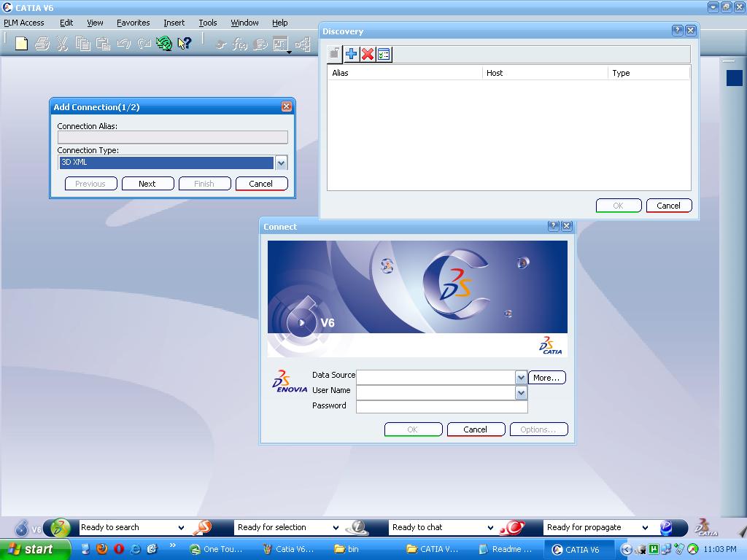Screen dimensions: 747x560
Task: Click Next in Add Connection dialog
Action: tap(147, 184)
